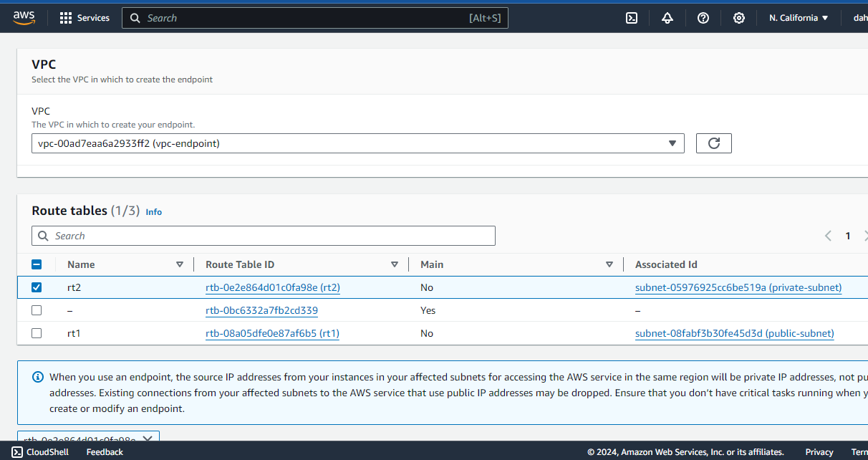Launch CloudShell from the top bar icon
This screenshot has width=868, height=460.
click(x=632, y=18)
